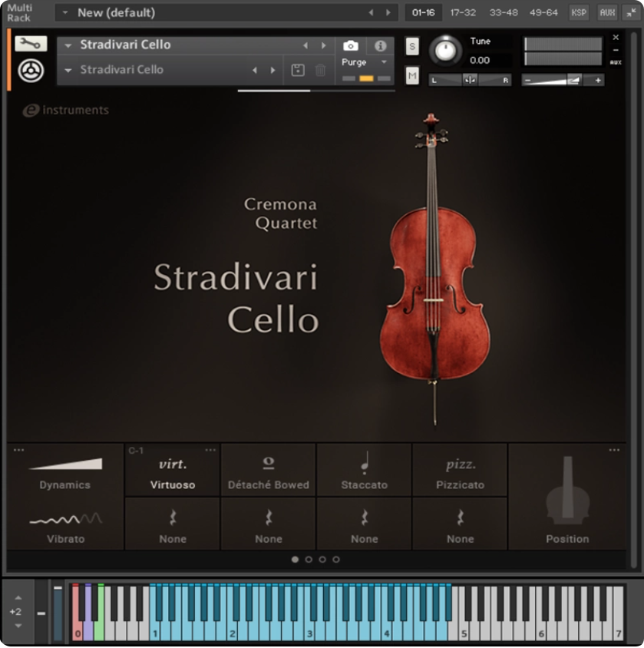Screen dimensions: 644x648
Task: Open the wrench instrument edit mode
Action: point(31,44)
